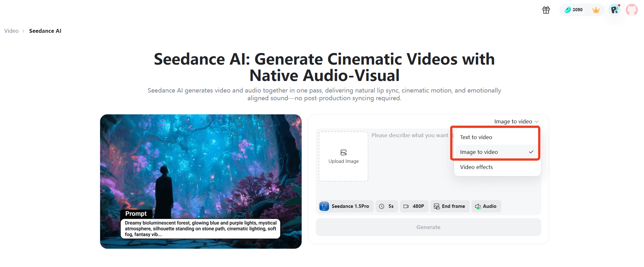Click the gold crown upgrade icon
644x267 pixels.
(596, 10)
